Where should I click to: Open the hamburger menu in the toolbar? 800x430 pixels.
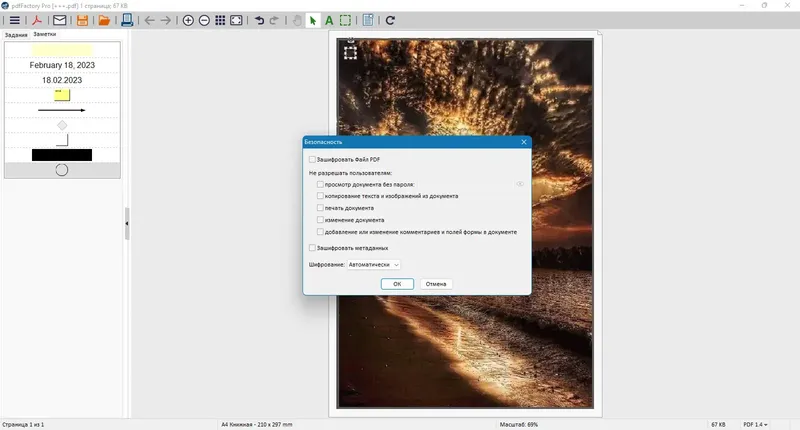15,20
